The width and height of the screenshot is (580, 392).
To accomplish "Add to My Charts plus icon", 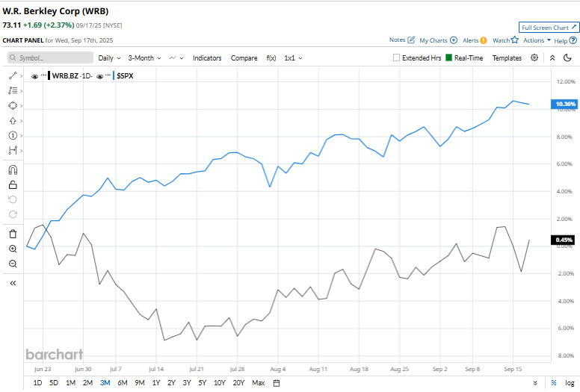I will click(454, 40).
